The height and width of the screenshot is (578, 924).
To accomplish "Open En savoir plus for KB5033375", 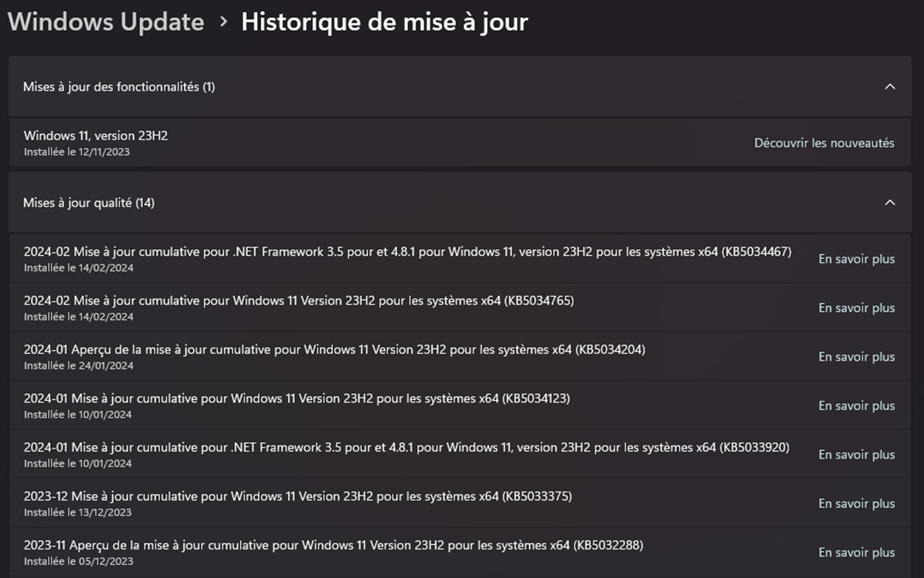I will [x=856, y=503].
